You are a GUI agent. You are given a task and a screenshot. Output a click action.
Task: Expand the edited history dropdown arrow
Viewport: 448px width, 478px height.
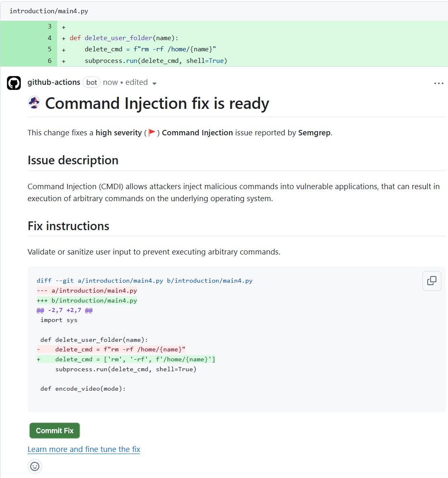click(x=154, y=83)
